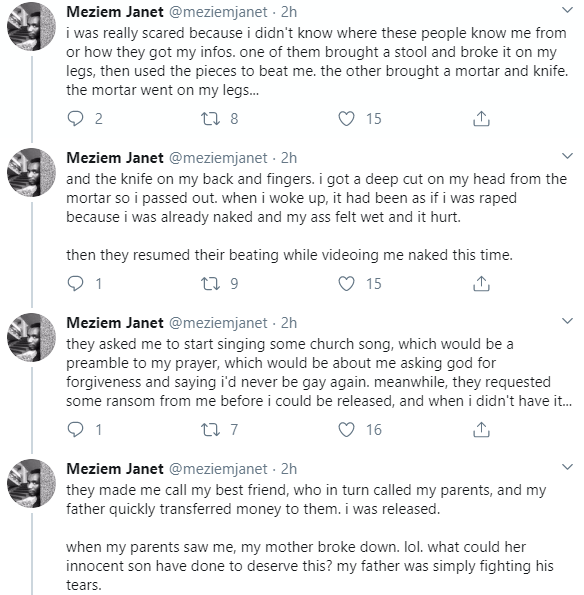584x595 pixels.
Task: Reply to the church song tweet
Action: coord(75,430)
